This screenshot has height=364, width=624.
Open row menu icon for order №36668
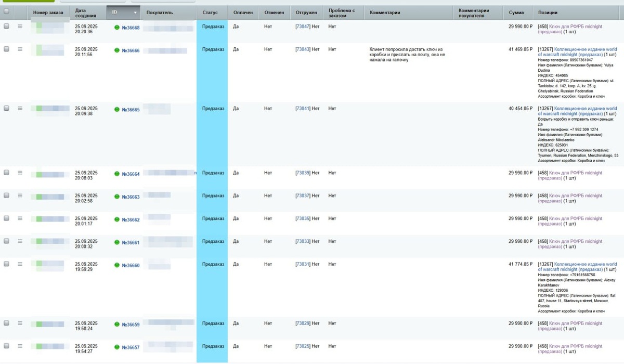(x=20, y=27)
